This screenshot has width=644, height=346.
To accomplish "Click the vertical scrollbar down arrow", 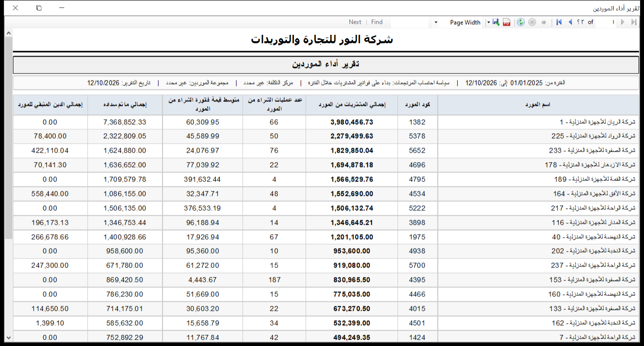I will point(8,338).
